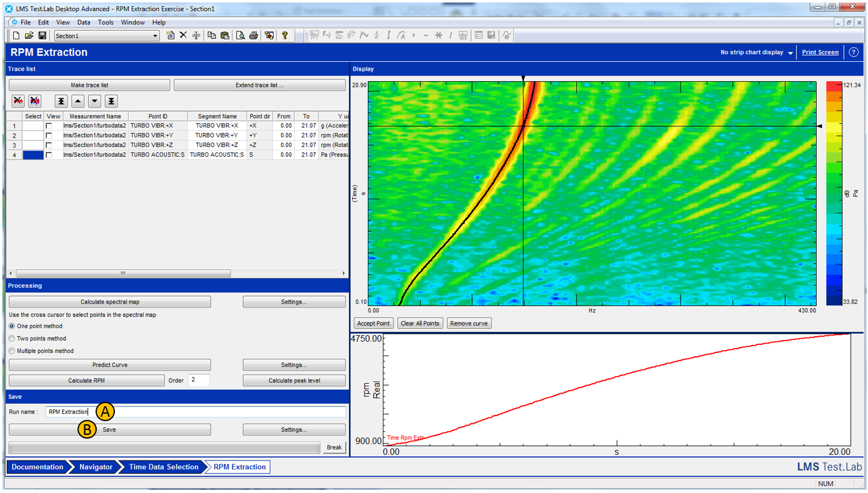Clear All Points from the spectral map
The width and height of the screenshot is (868, 493).
[x=420, y=323]
